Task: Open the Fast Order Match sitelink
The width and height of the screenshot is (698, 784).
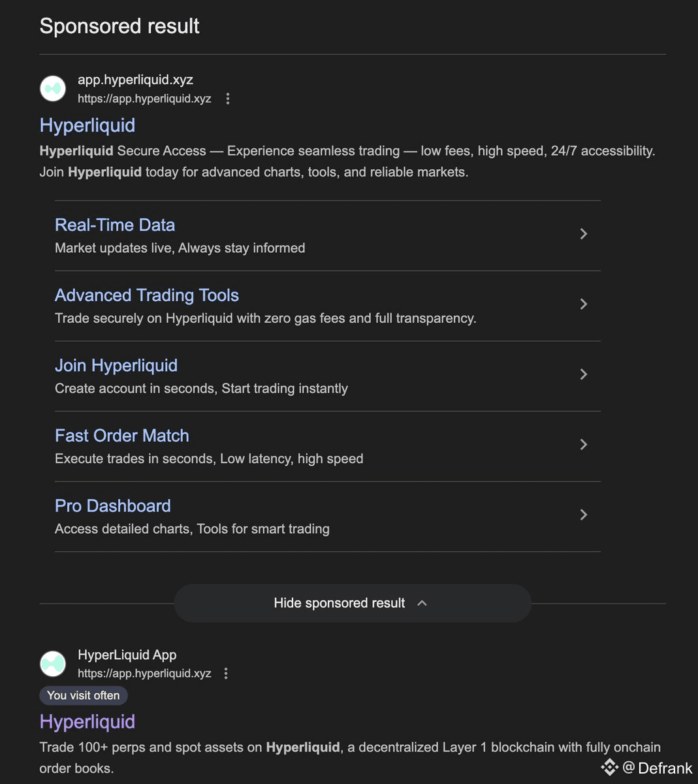Action: 122,436
